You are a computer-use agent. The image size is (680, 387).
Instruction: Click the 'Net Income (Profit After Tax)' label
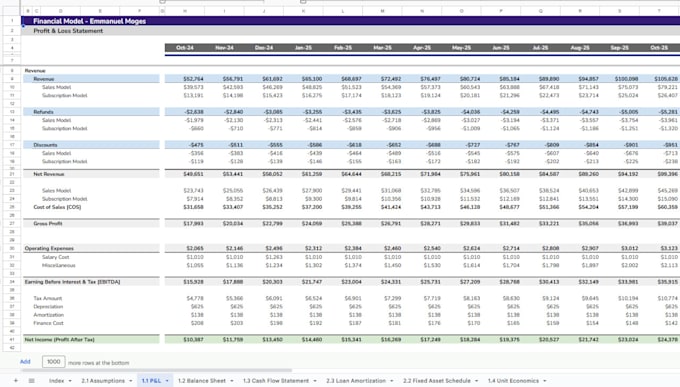pos(59,339)
